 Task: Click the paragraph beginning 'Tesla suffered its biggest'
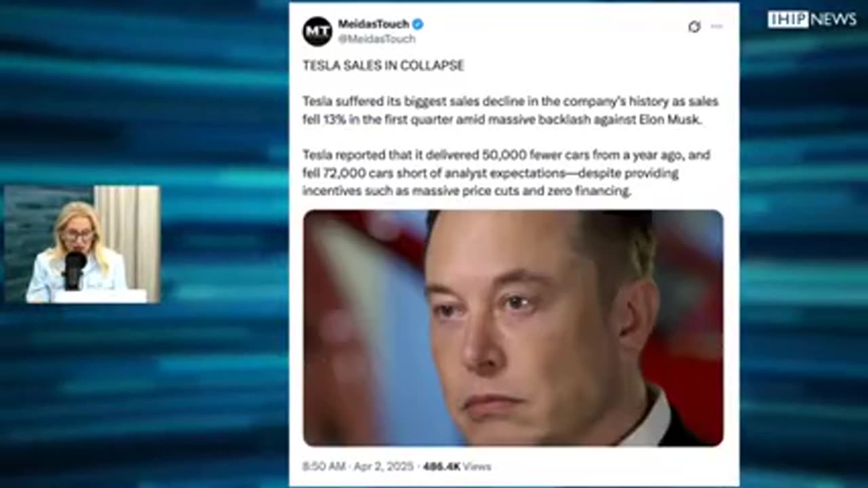point(510,110)
